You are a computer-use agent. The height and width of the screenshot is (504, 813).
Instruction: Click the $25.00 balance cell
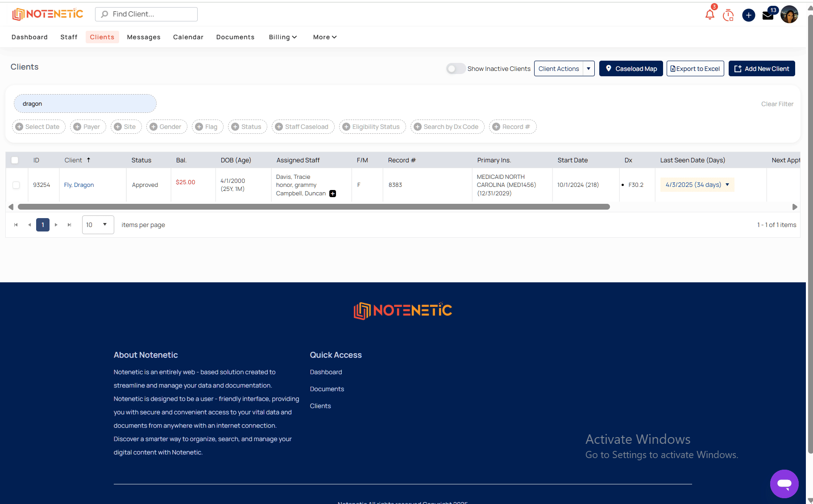pos(186,182)
